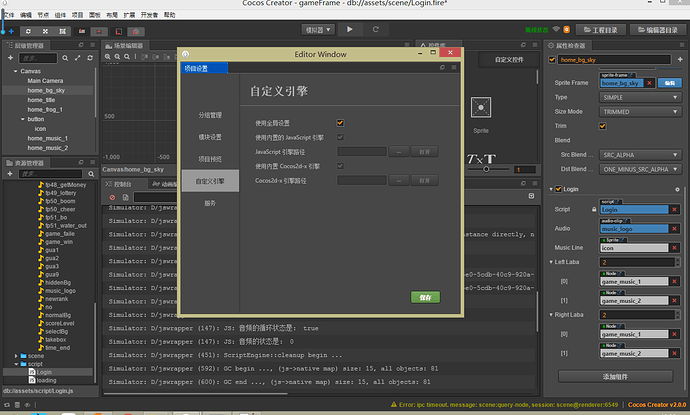Viewport: 690px width, 415px height.
Task: Select the scale transform tool
Action: click(x=45, y=31)
